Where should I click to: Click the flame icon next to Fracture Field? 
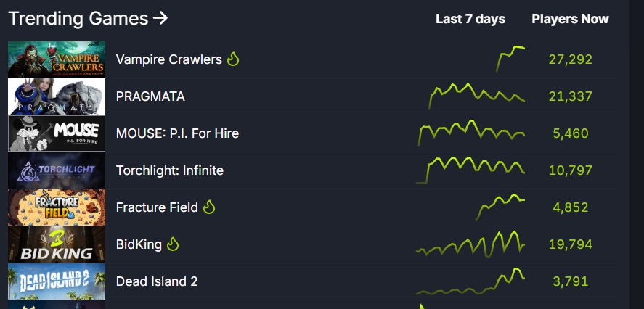pos(209,207)
